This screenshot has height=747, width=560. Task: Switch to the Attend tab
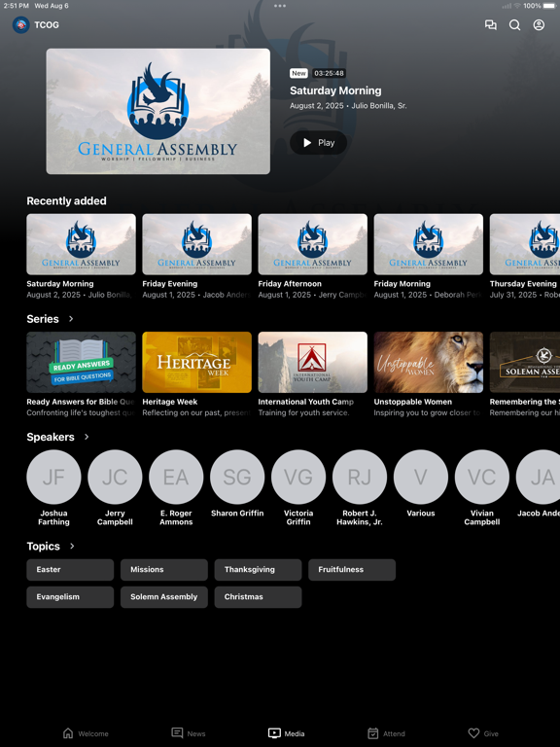386,733
